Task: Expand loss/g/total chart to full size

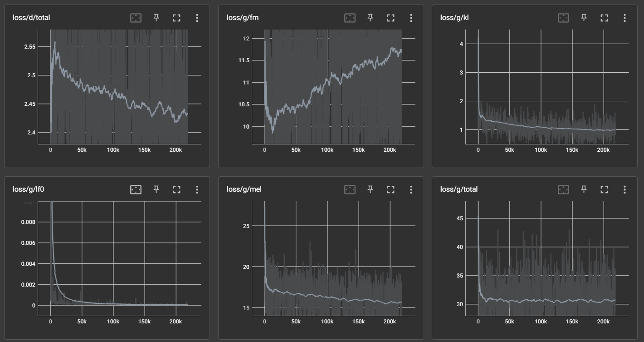Action: tap(604, 189)
